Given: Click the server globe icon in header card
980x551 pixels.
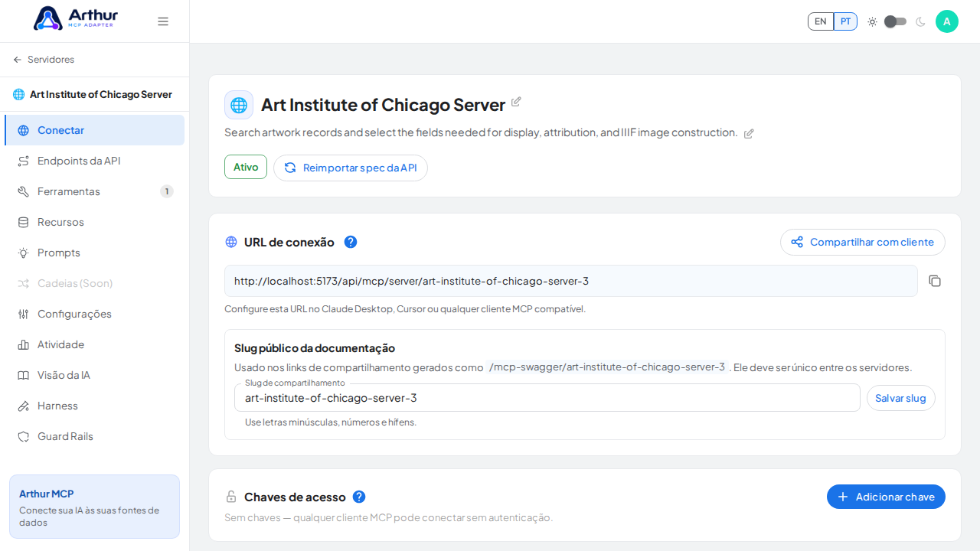Looking at the screenshot, I should 239,105.
